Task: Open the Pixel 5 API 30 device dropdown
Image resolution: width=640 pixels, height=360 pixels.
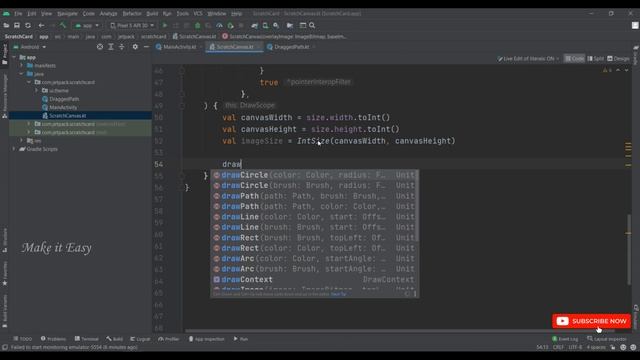Action: point(132,25)
